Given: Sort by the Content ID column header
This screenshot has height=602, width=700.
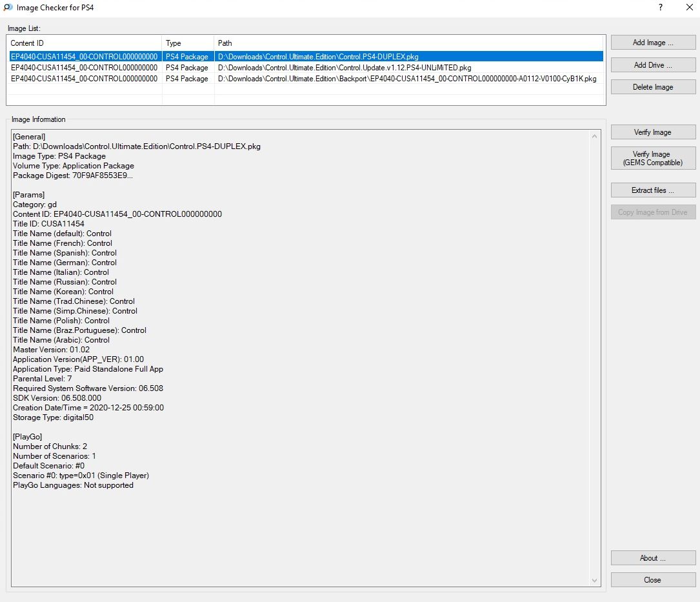Looking at the screenshot, I should click(x=85, y=43).
